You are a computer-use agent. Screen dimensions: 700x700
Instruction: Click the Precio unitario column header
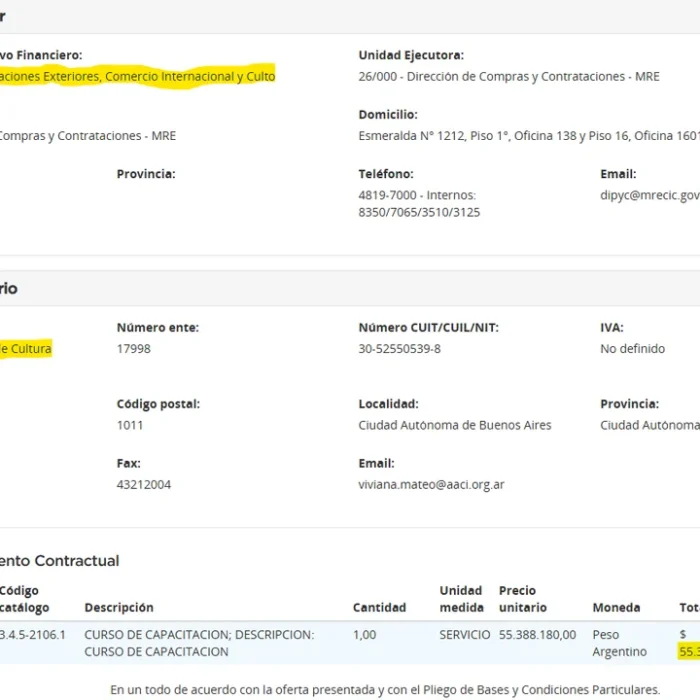tap(523, 599)
